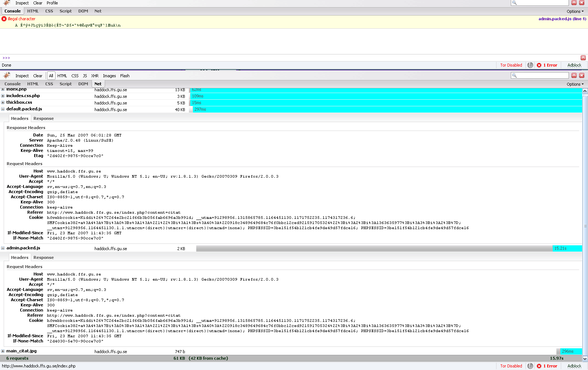Click Clear in the upper Firebug toolbar
This screenshot has width=588, height=370.
tap(38, 3)
